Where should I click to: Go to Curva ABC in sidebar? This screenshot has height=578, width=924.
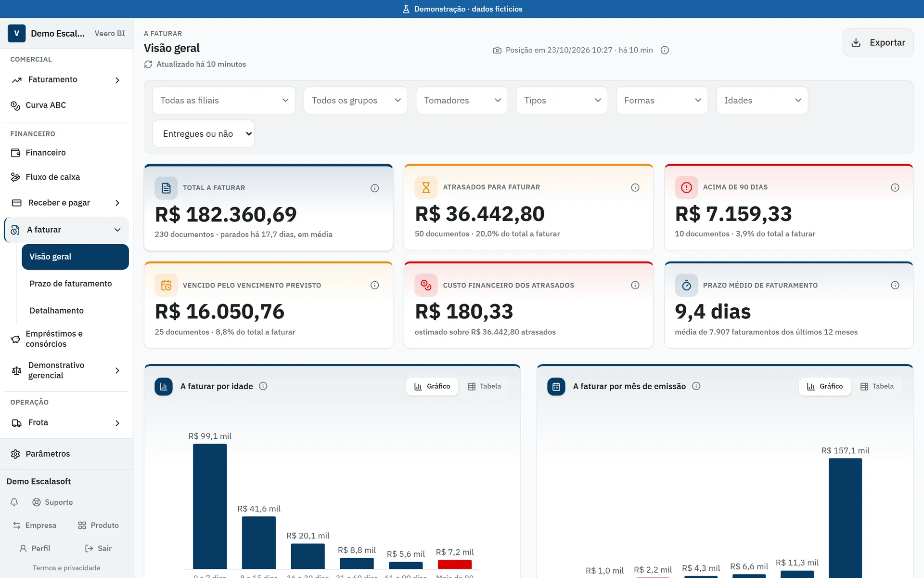[66, 105]
